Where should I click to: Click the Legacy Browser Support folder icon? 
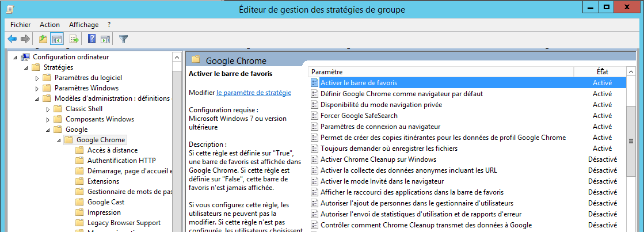80,223
